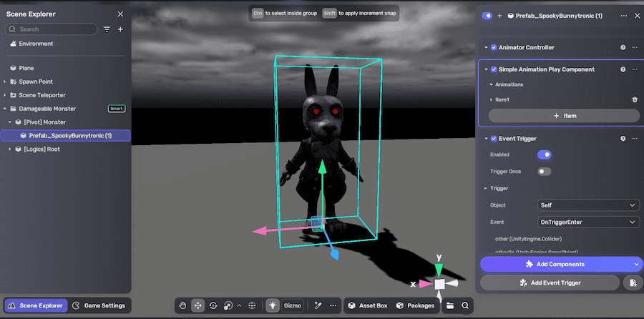Screen dimensions: 644x319
Task: Open the Object dropdown set to Self
Action: pyautogui.click(x=588, y=205)
